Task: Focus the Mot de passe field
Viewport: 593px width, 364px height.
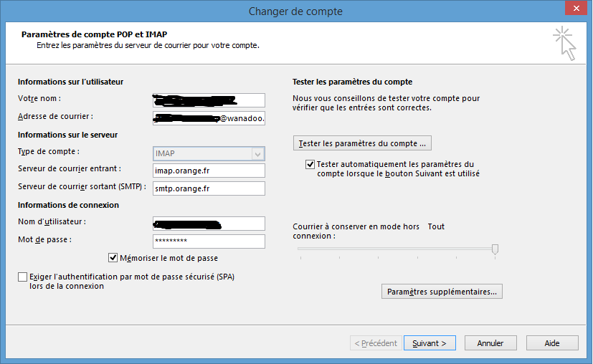Action: point(209,241)
